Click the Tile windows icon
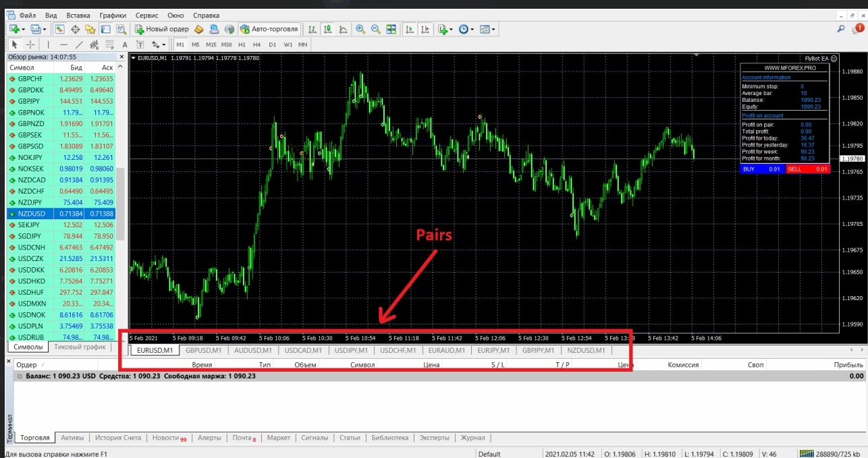The width and height of the screenshot is (868, 458). click(391, 29)
